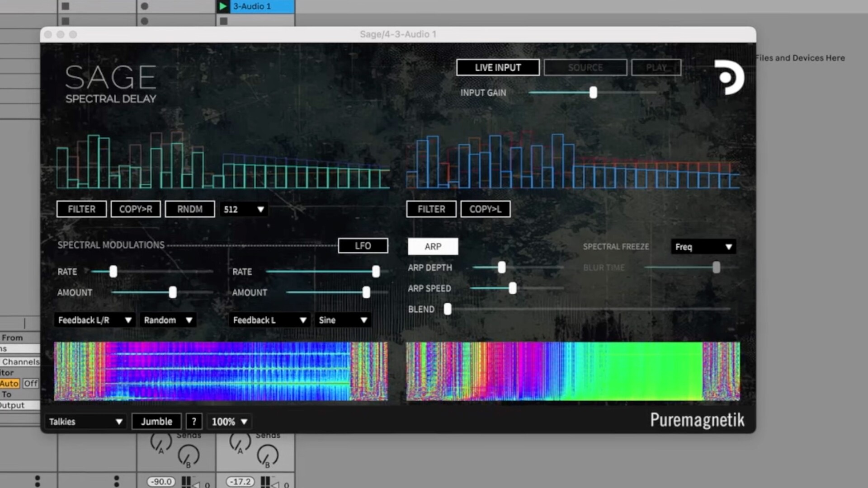Set monitor to Off in Ableton
The image size is (868, 488).
[x=31, y=384]
